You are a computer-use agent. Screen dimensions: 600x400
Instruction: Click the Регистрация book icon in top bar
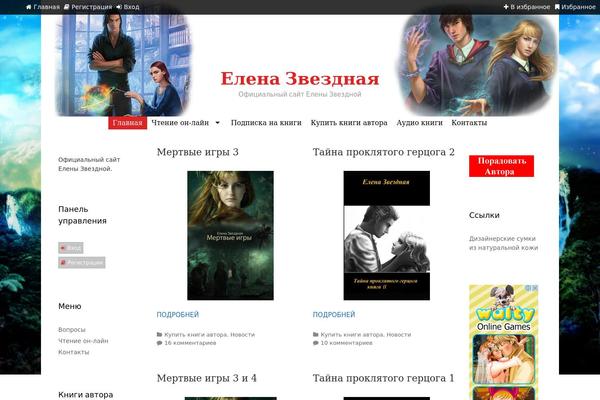[x=67, y=7]
